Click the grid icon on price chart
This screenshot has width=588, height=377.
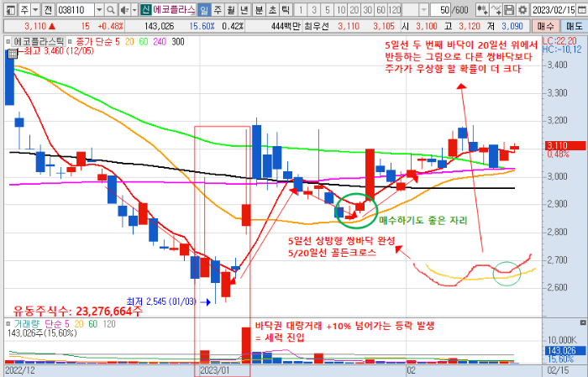pyautogui.click(x=13, y=54)
